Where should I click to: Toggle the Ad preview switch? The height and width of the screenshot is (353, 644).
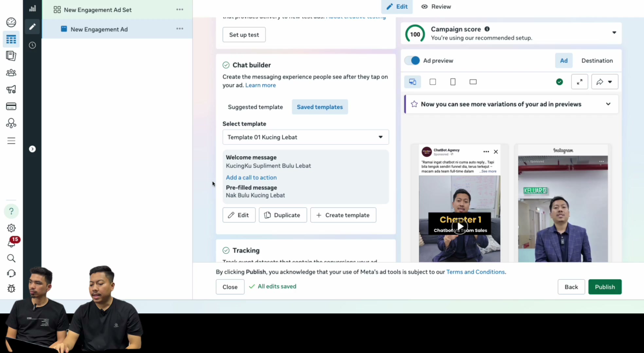click(x=412, y=60)
